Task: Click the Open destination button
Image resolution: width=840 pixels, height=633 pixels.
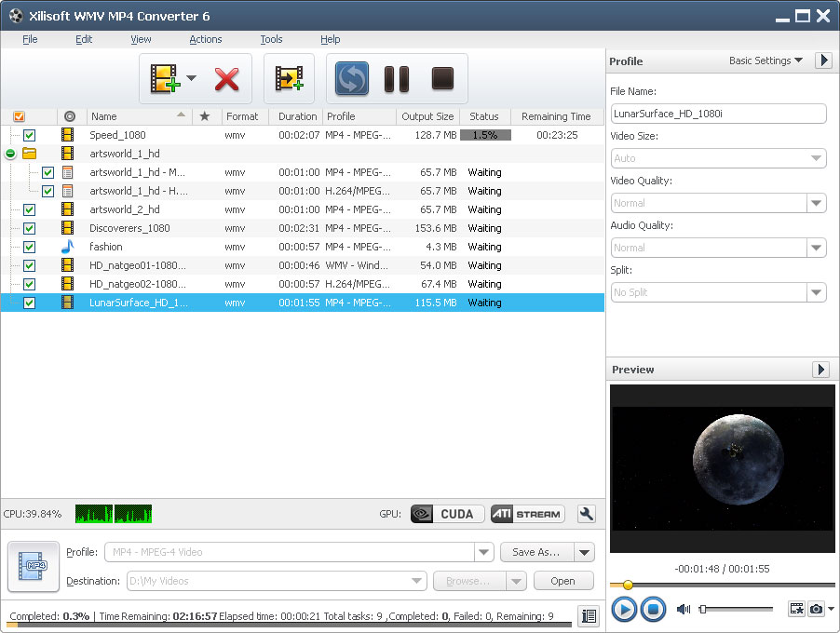Action: coord(562,581)
